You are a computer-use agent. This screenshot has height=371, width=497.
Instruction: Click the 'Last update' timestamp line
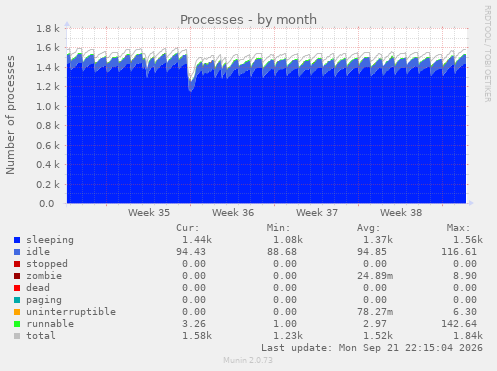[x=372, y=348]
